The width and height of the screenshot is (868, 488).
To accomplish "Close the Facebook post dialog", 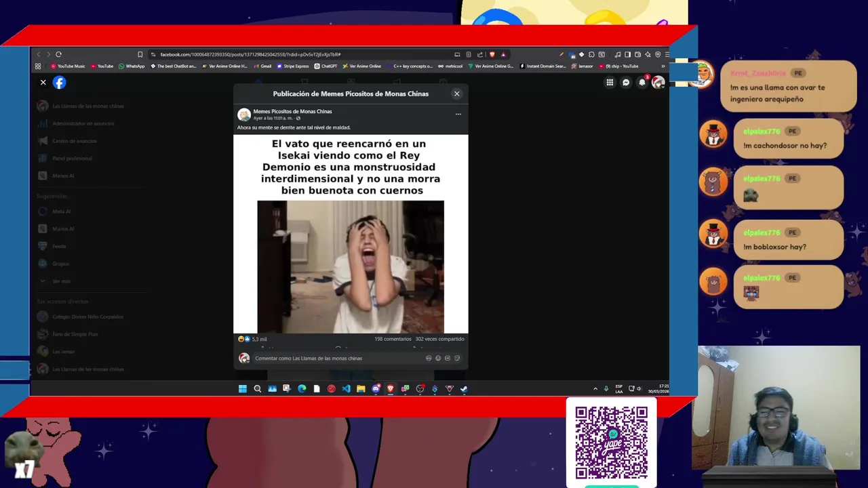I will [456, 94].
